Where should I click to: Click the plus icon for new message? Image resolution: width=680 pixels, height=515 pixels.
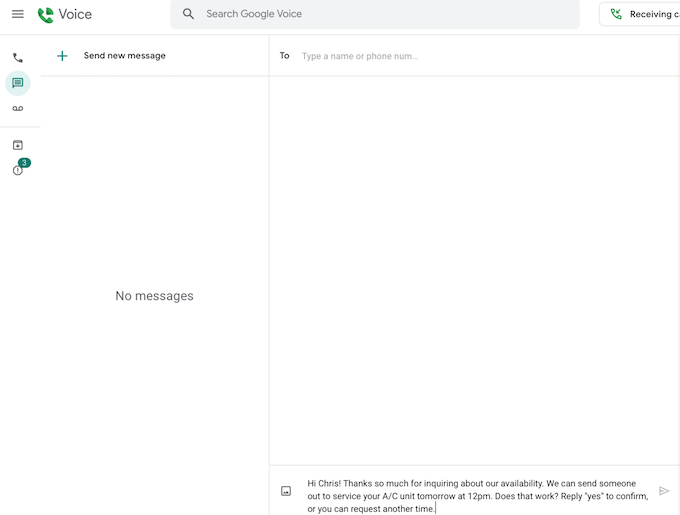tap(62, 56)
